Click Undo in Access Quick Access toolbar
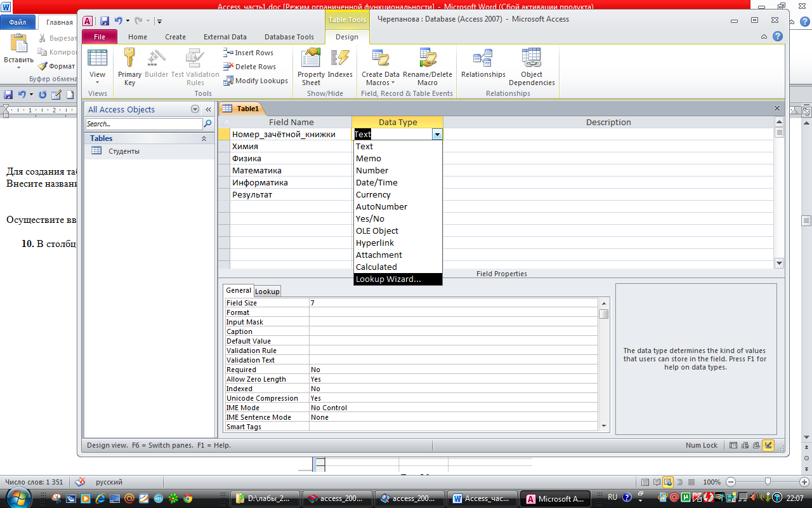This screenshot has height=508, width=812. click(x=119, y=21)
